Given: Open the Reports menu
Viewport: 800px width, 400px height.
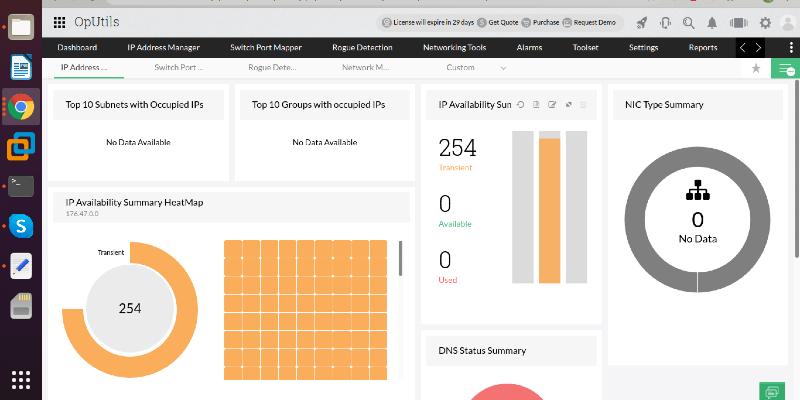Looking at the screenshot, I should click(703, 48).
